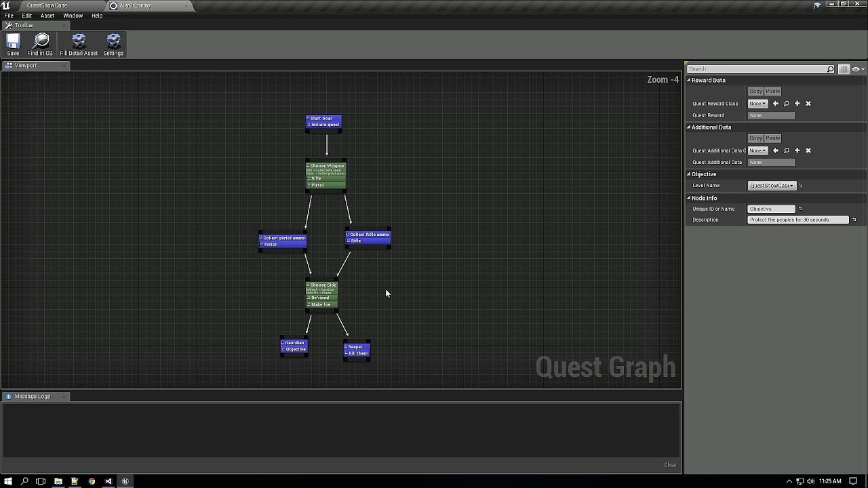Screen dimensions: 868x488
Task: Open the File menu
Action: coord(9,16)
